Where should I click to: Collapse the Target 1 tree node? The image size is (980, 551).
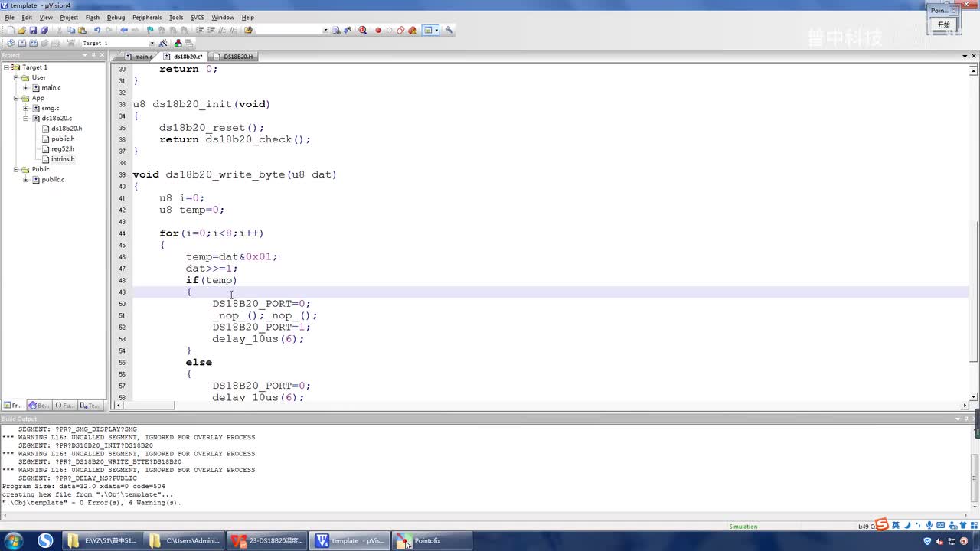point(6,67)
